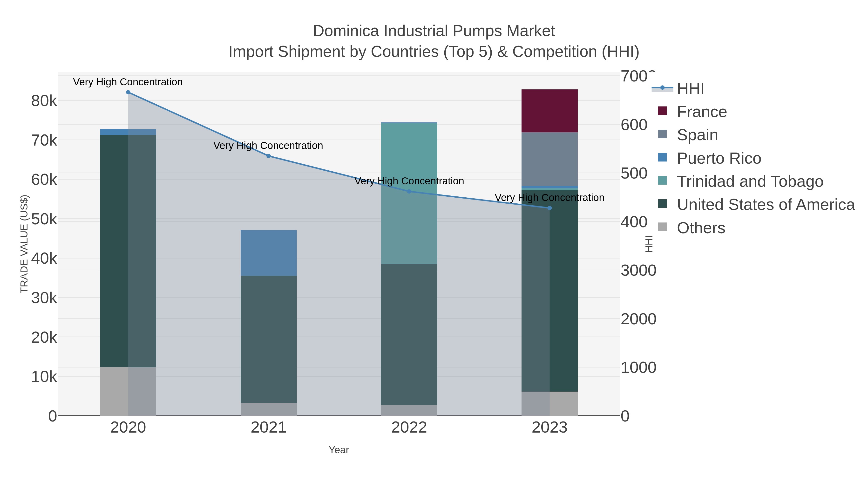Select the Puerto Rico segment in 2020

(x=128, y=132)
